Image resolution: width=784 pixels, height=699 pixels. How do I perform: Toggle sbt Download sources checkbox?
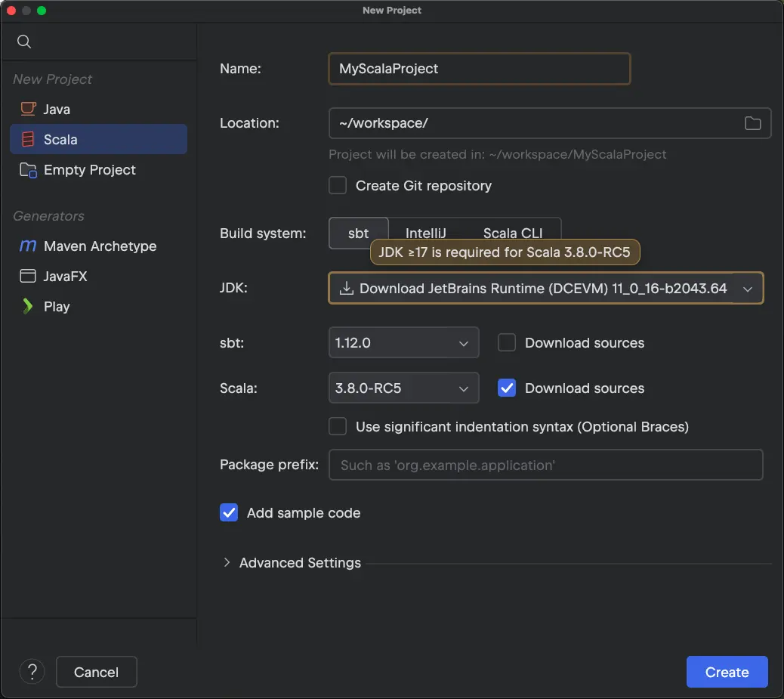[x=507, y=343]
